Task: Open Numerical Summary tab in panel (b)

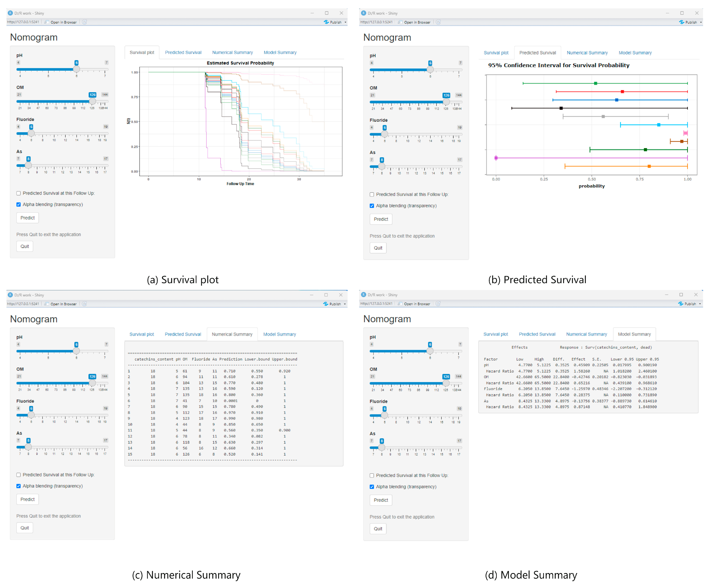Action: (x=587, y=53)
